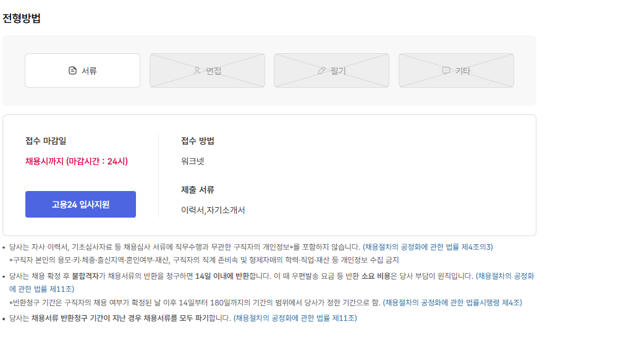Click the 전형방법 section heading

22,18
